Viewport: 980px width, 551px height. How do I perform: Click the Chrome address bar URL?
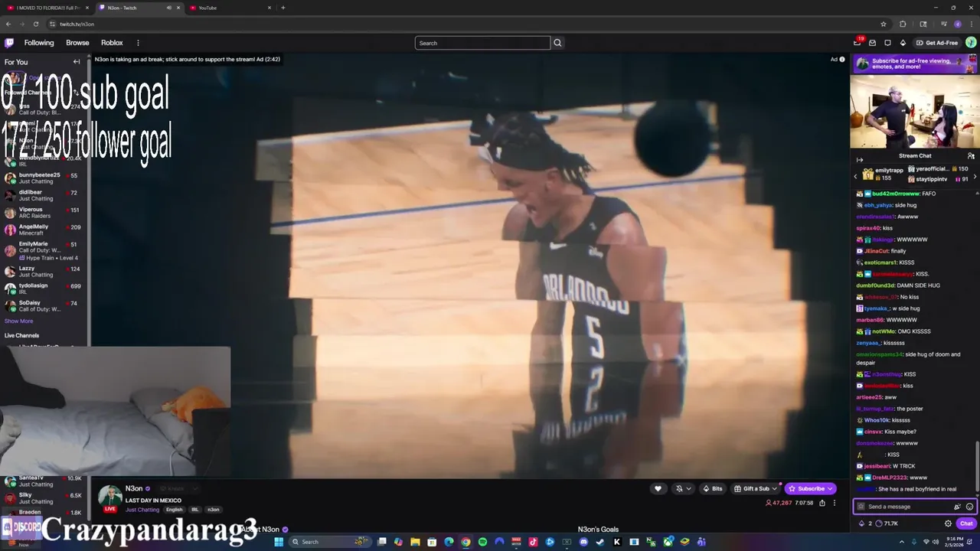(x=77, y=24)
